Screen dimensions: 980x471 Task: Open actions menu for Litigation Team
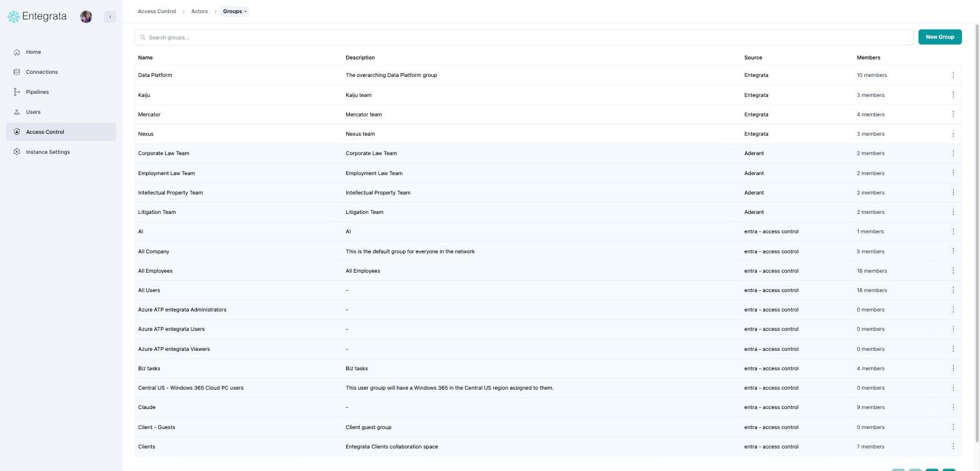[952, 212]
